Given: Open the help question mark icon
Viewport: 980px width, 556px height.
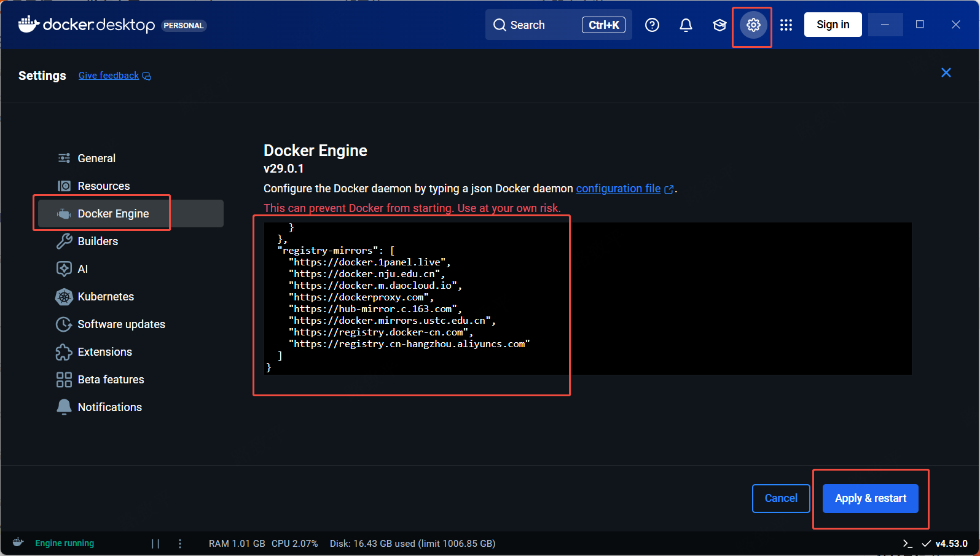Looking at the screenshot, I should 652,25.
